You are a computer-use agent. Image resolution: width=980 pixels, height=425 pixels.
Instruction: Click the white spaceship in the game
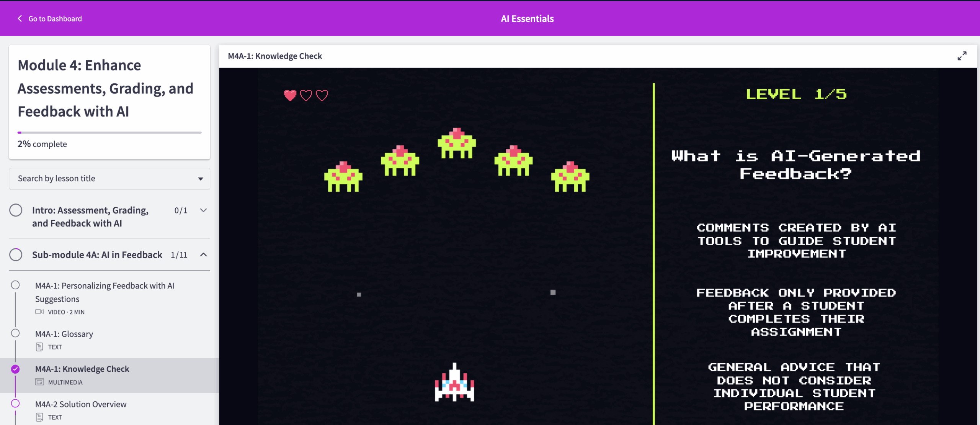pos(454,383)
